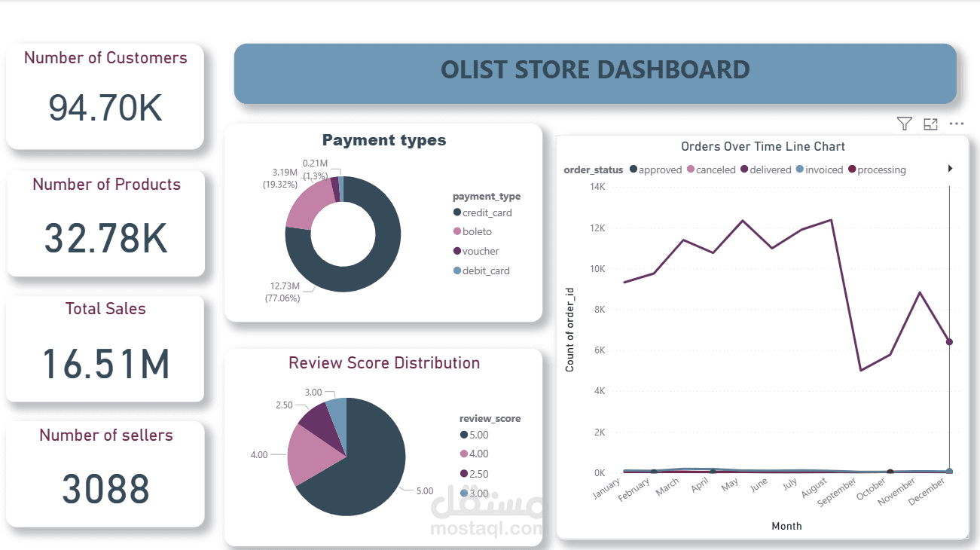This screenshot has height=550, width=980.
Task: Click the May label on the month axis
Action: 729,484
